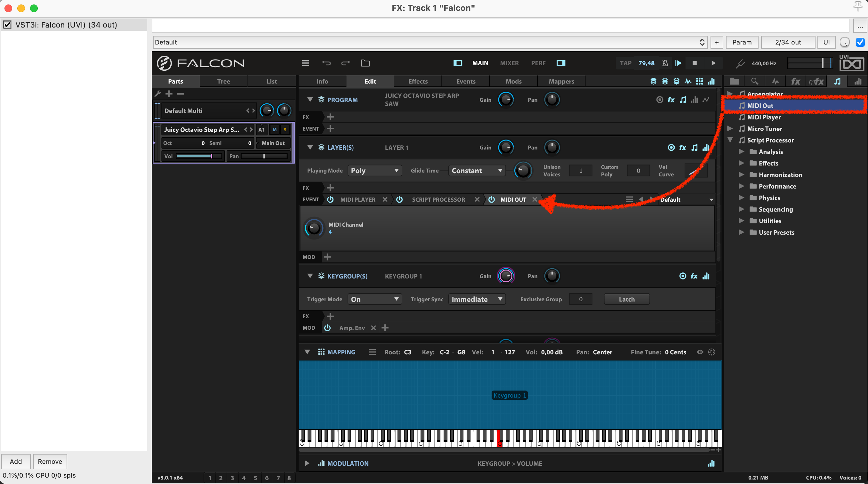Toggle left sidebar panel icon beside MAIN

[458, 63]
